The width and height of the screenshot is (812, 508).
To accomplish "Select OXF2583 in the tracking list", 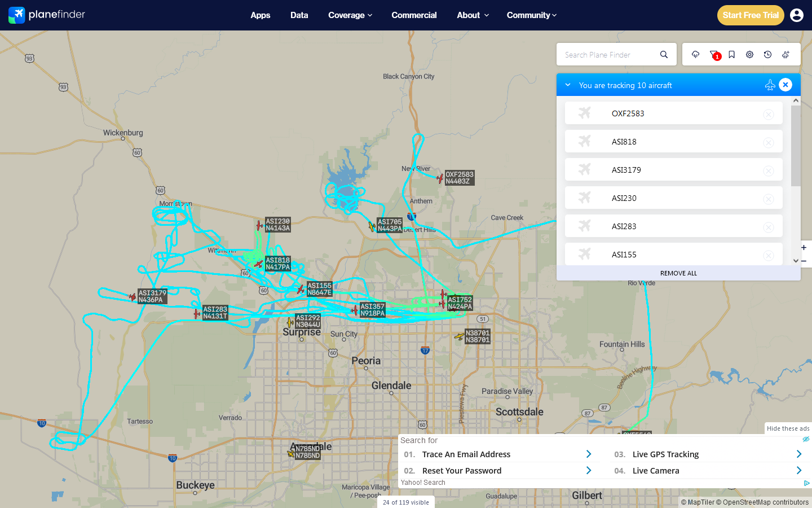I will click(673, 113).
